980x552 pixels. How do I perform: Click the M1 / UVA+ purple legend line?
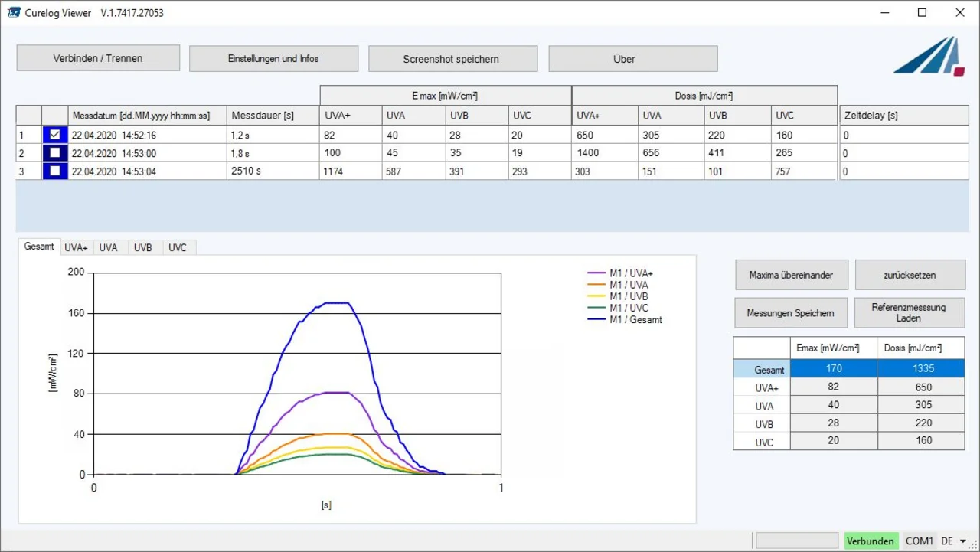click(597, 273)
